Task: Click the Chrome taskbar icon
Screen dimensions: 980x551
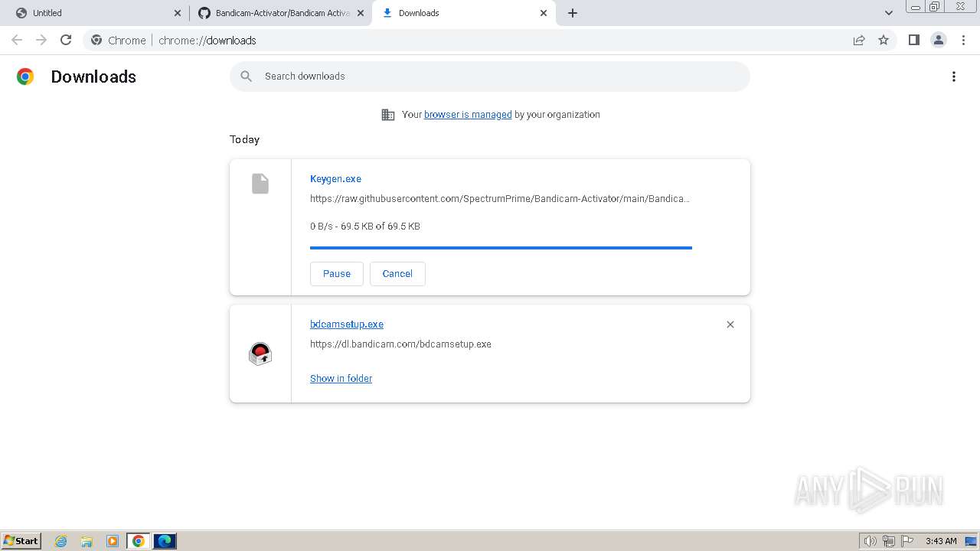Action: [139, 541]
